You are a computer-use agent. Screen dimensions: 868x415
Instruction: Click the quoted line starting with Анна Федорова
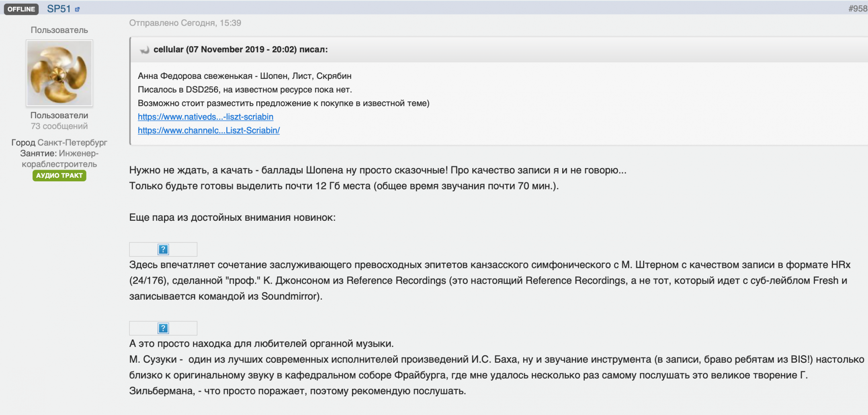click(x=244, y=76)
